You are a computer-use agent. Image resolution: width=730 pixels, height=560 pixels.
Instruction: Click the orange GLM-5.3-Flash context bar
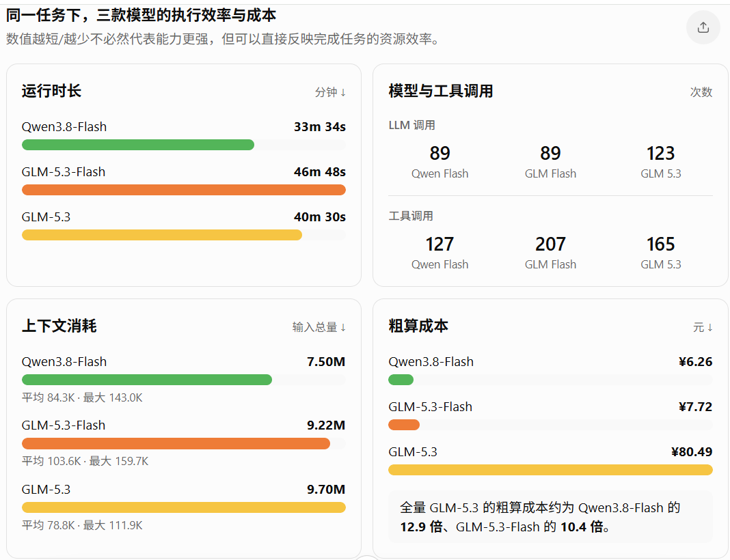point(176,443)
